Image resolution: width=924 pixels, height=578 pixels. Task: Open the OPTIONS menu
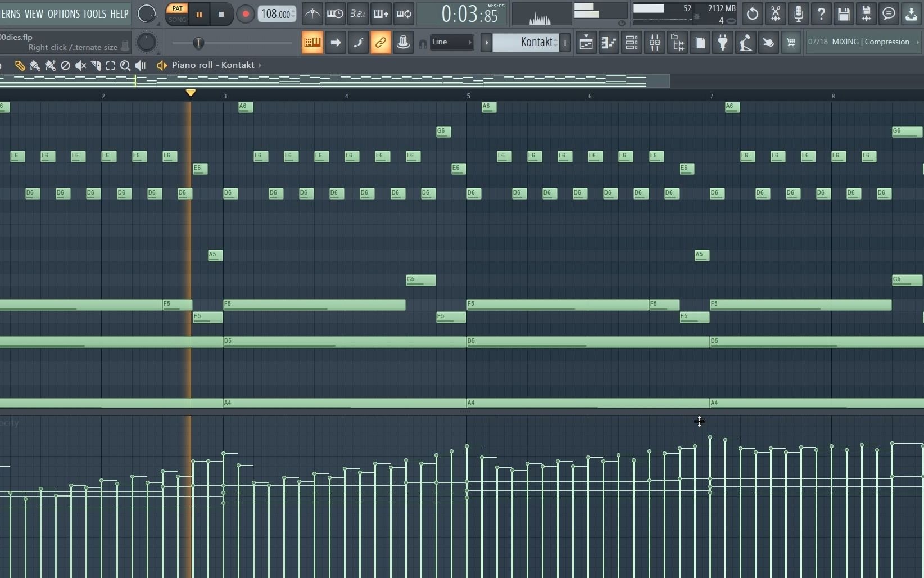point(64,13)
